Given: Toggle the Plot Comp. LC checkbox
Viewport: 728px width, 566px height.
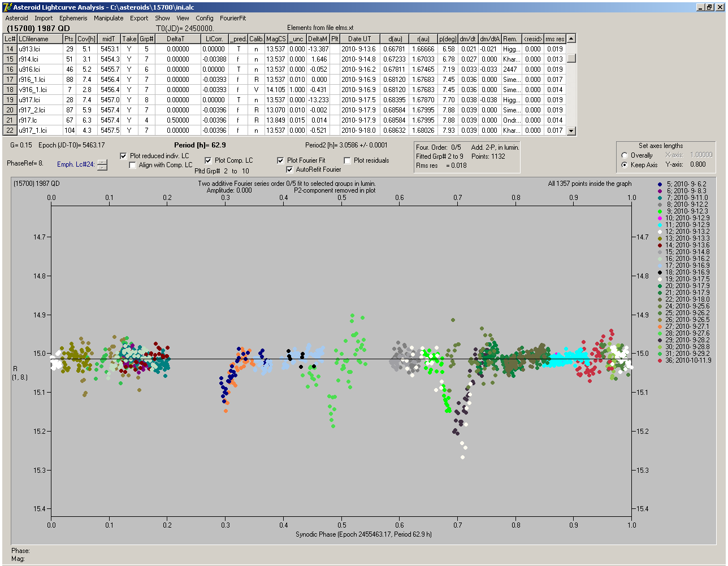Looking at the screenshot, I should pos(208,160).
